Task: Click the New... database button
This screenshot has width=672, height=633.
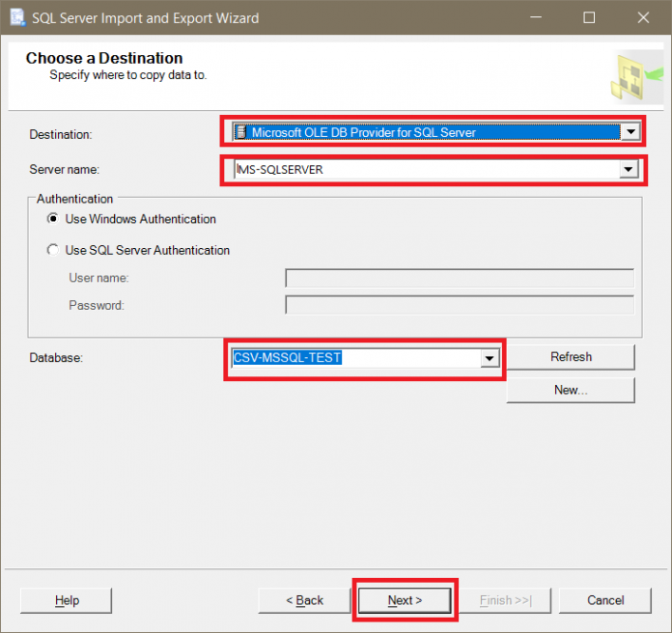Action: click(x=571, y=390)
